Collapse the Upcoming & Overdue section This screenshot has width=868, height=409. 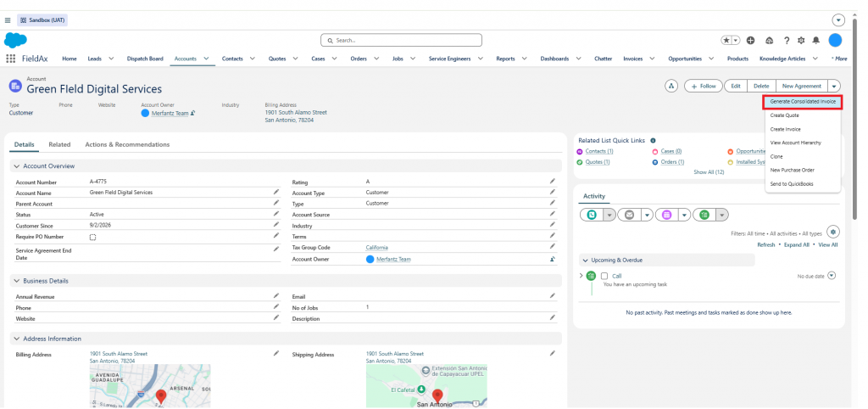pos(585,260)
